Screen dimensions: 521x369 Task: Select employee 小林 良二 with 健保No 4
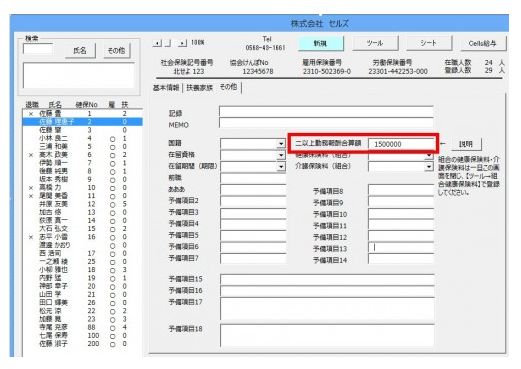tap(83, 138)
